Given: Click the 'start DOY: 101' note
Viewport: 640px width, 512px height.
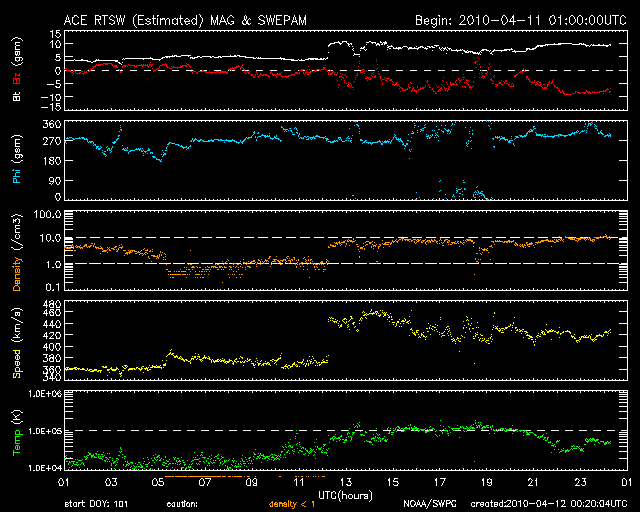Looking at the screenshot, I should click(96, 504).
